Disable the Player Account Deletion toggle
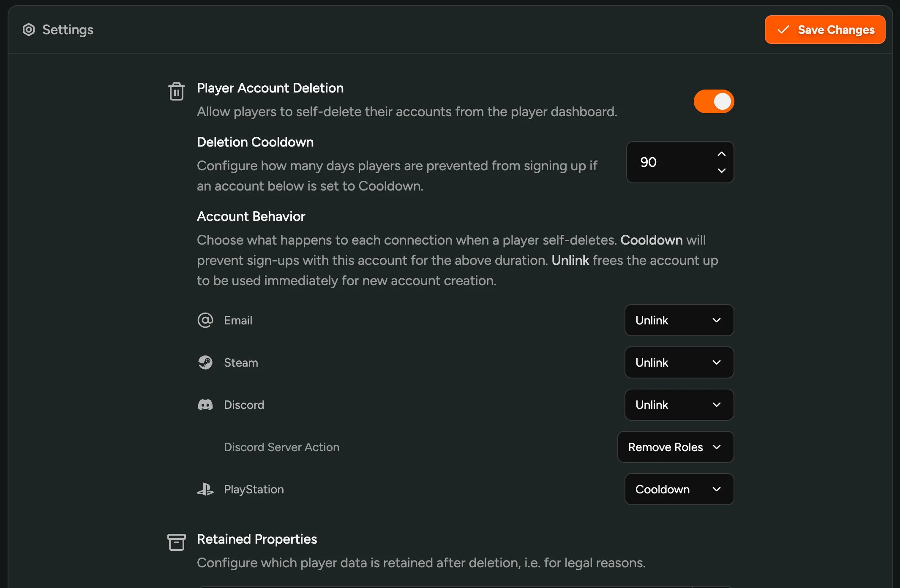This screenshot has width=900, height=588. 714,101
